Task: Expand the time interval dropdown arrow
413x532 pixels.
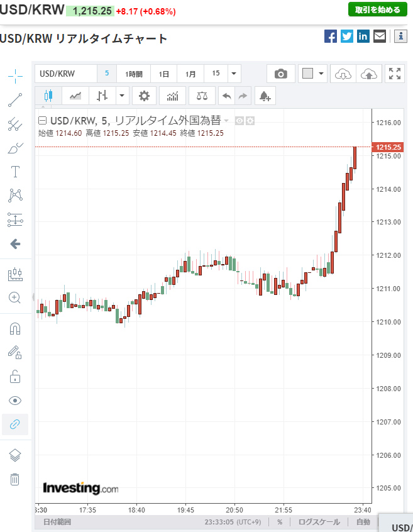Action: (234, 74)
